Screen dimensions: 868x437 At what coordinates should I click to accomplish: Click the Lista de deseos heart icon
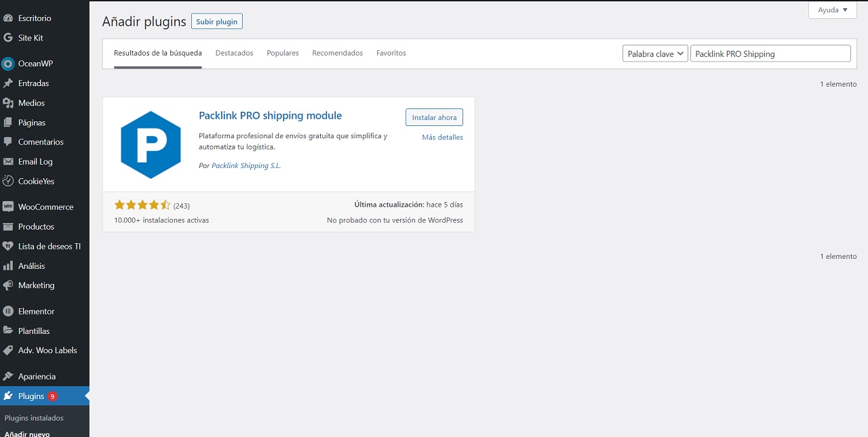pyautogui.click(x=8, y=247)
